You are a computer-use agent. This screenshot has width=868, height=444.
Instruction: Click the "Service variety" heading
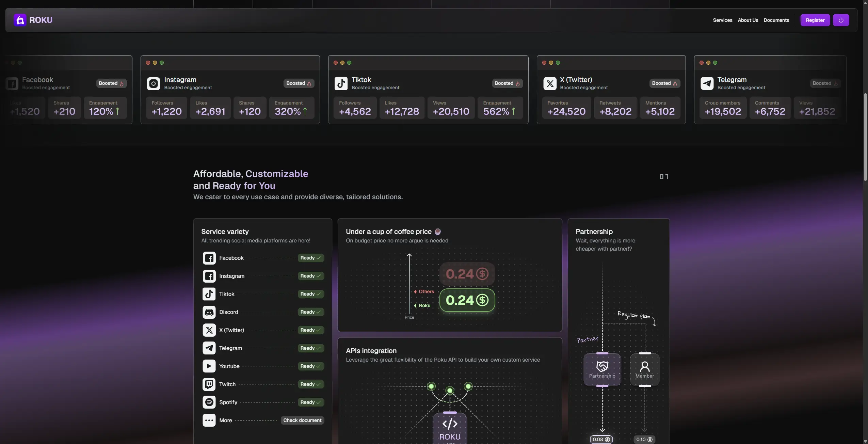click(x=225, y=232)
